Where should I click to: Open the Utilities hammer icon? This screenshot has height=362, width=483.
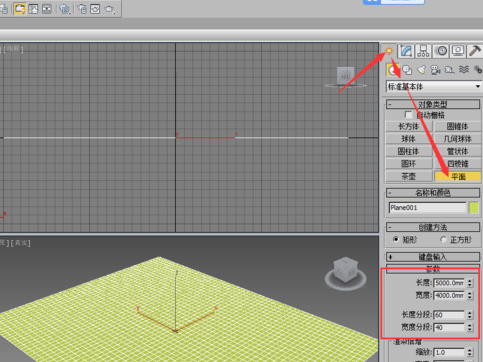pos(475,51)
